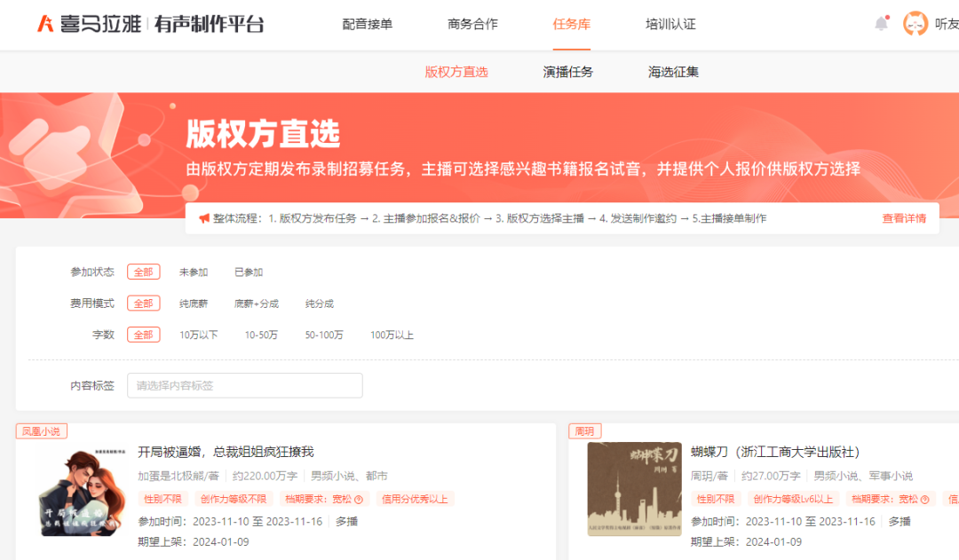Select 全部 for 费用模式 filter

pyautogui.click(x=144, y=304)
